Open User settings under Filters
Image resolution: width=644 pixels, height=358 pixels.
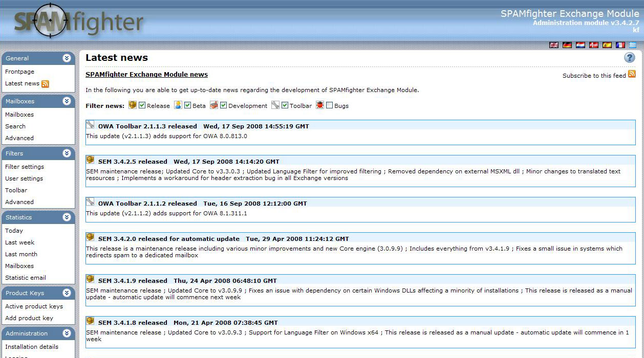pos(24,178)
